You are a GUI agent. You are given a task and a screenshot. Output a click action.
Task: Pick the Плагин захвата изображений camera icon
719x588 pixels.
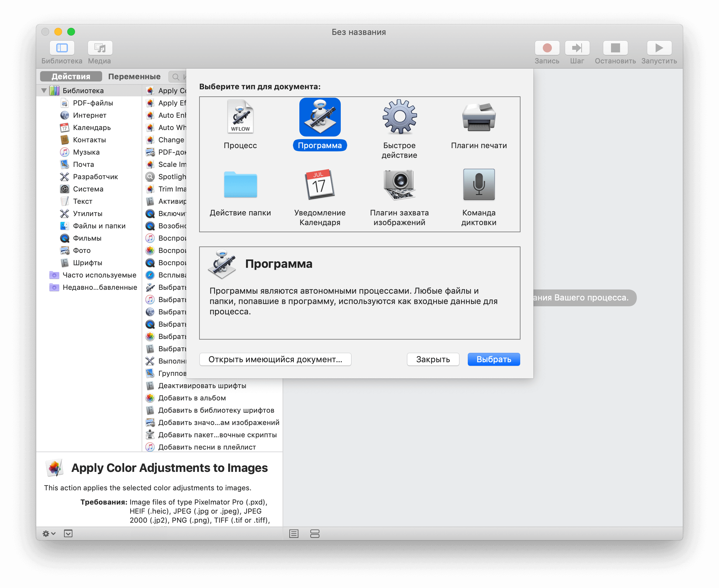[400, 185]
